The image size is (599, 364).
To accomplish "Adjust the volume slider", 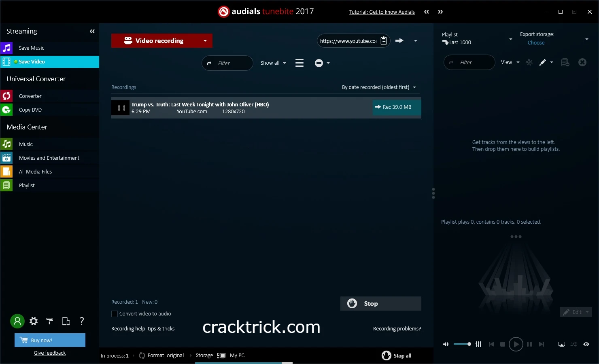I will coord(462,344).
